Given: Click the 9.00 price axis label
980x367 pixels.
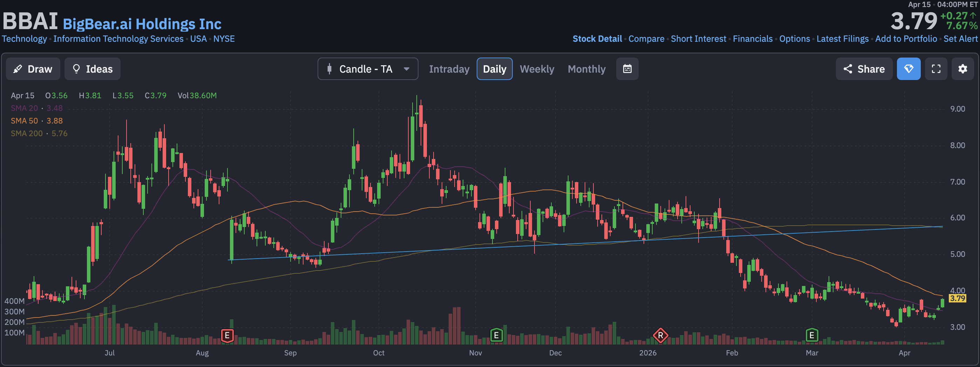Looking at the screenshot, I should point(958,109).
